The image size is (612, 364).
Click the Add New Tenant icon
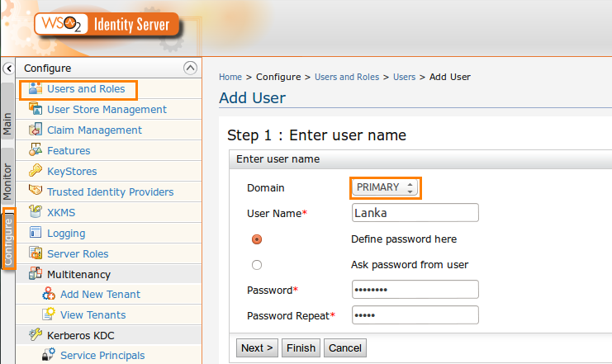click(49, 294)
